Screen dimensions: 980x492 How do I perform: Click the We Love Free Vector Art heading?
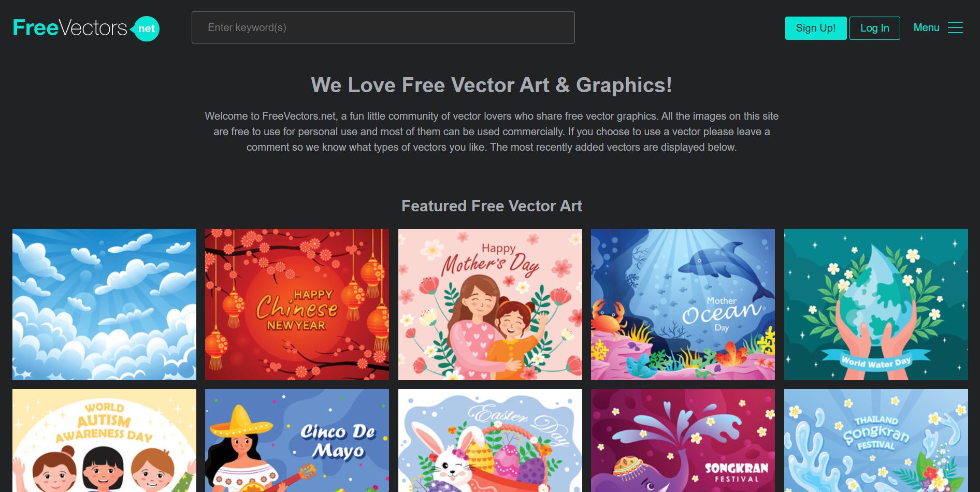point(492,85)
